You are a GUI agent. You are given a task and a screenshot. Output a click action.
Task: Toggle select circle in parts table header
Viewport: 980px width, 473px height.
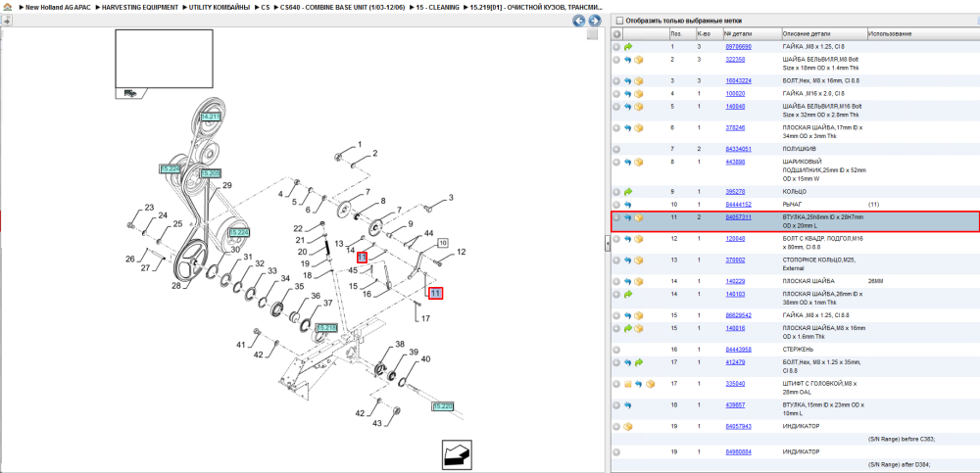(616, 33)
